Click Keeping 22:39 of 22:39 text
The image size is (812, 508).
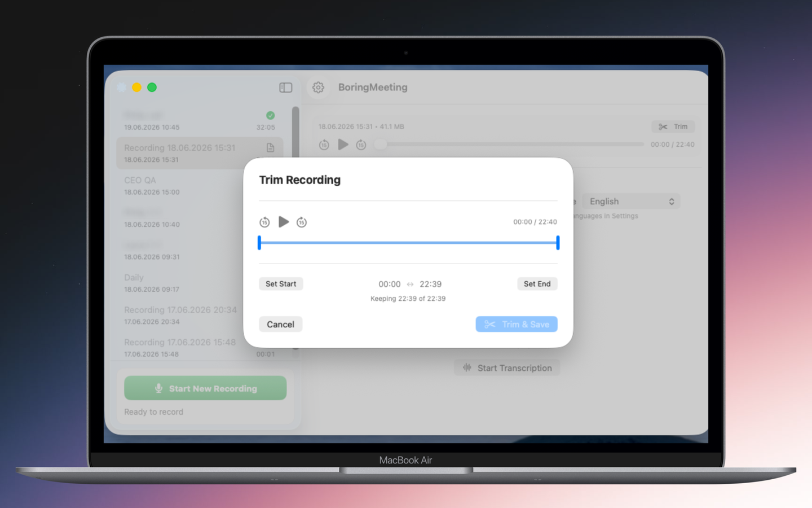pos(408,299)
